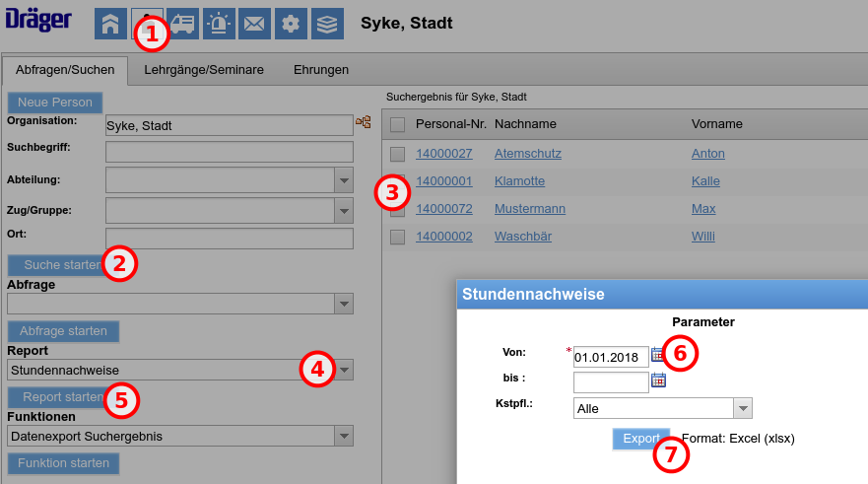Expand the Abteilung dropdown
The width and height of the screenshot is (868, 484).
pos(343,180)
